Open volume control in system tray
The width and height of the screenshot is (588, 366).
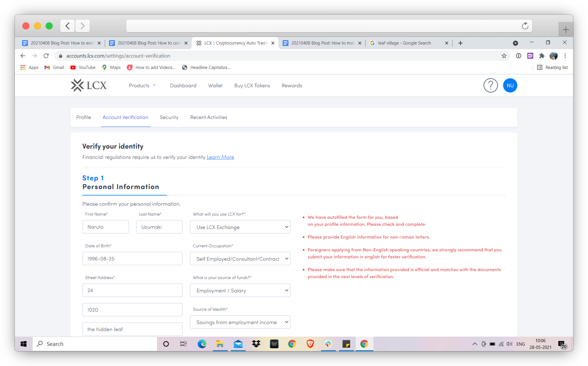pos(509,344)
